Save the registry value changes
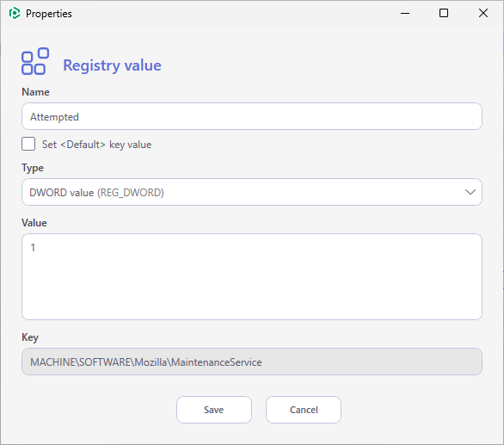The height and width of the screenshot is (445, 504). coord(214,410)
